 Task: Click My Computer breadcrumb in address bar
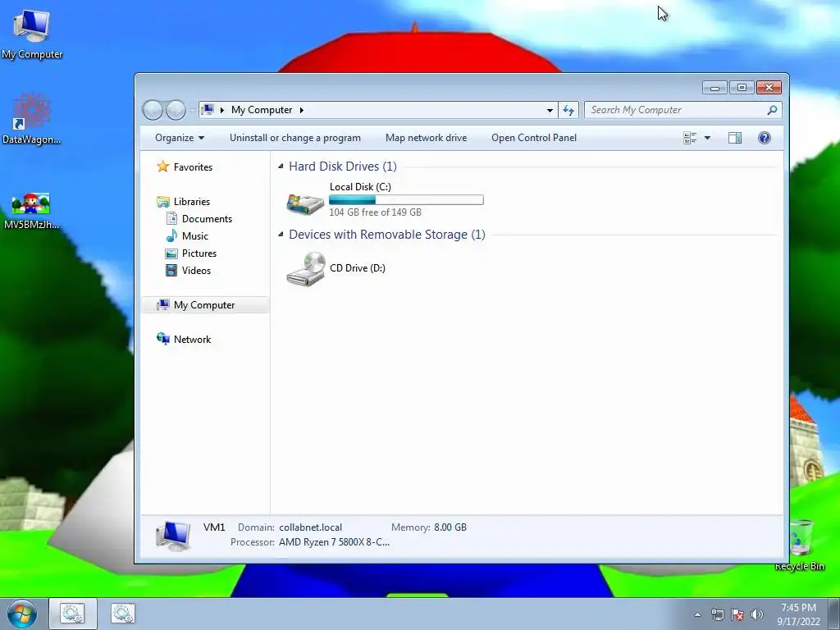(262, 110)
